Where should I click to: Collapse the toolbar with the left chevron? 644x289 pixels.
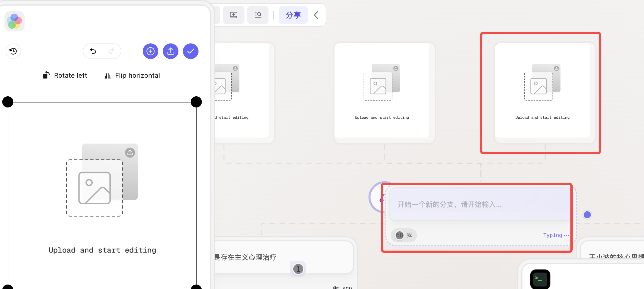(x=316, y=15)
